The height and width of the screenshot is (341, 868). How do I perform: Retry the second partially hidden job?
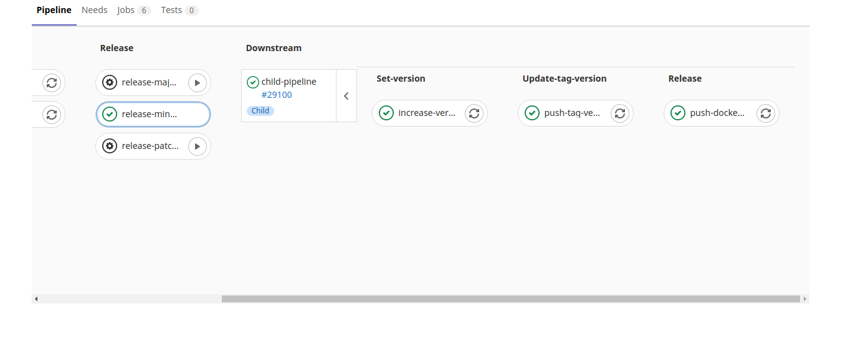point(52,114)
